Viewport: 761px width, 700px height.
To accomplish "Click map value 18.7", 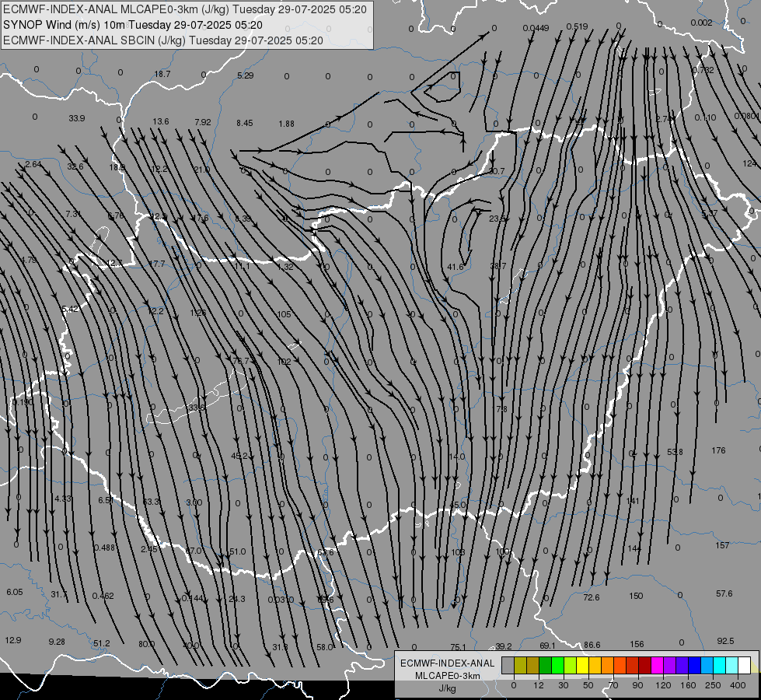I will click(162, 74).
